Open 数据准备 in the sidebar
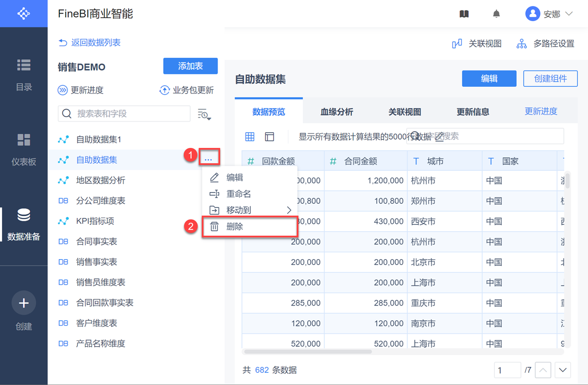588x385 pixels. click(x=24, y=224)
